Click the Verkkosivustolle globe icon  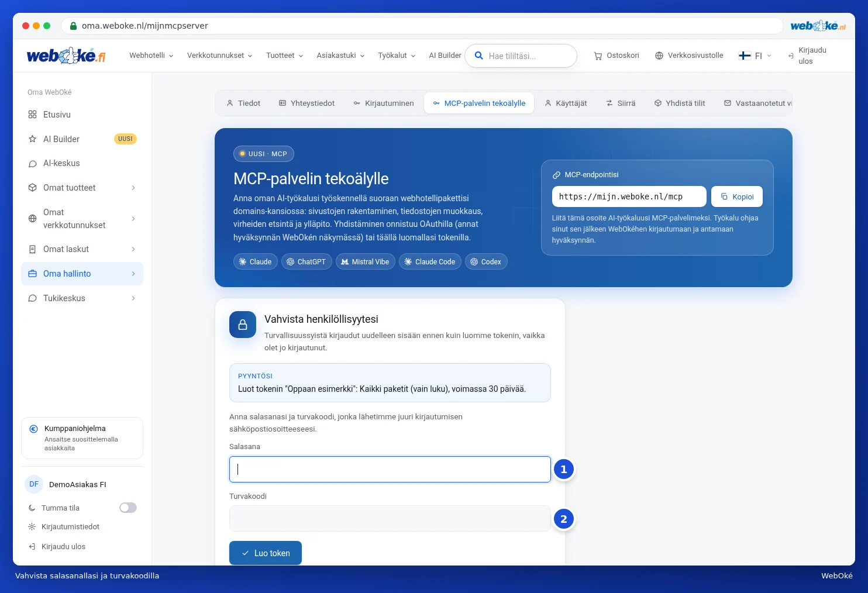point(659,56)
